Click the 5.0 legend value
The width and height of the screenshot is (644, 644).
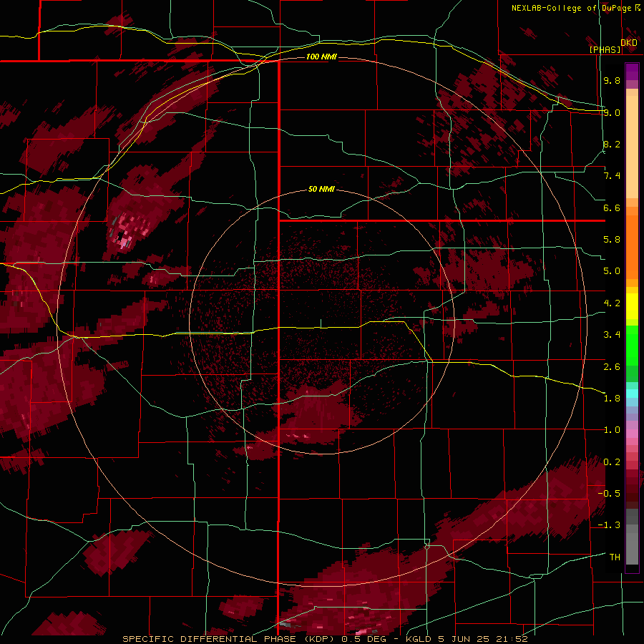pos(612,271)
